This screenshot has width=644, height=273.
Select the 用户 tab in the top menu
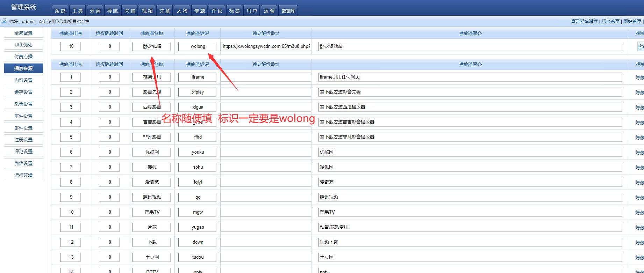(x=252, y=11)
